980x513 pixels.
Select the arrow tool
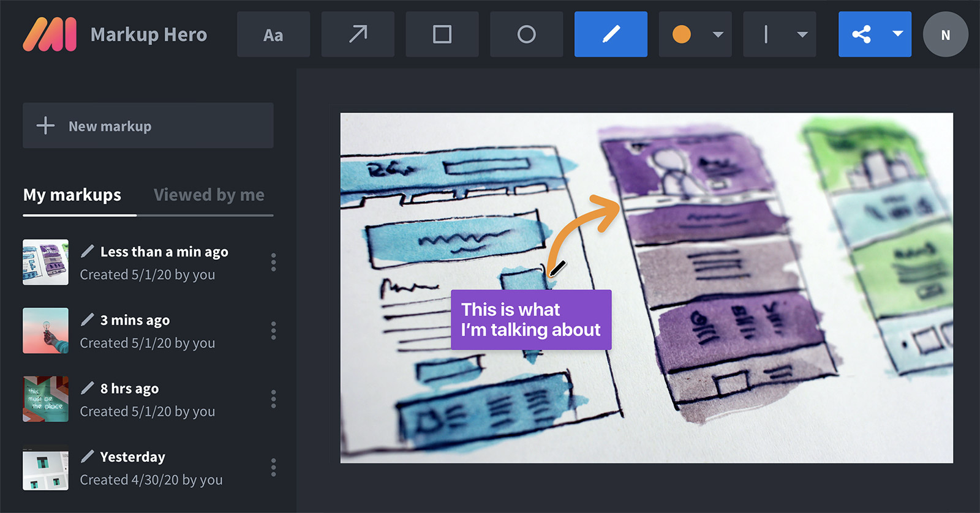point(358,34)
